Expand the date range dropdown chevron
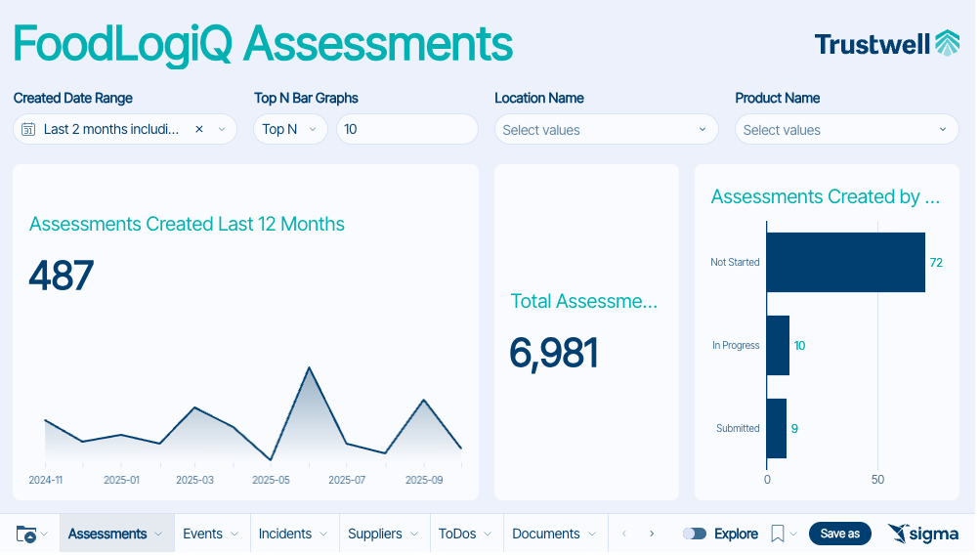The width and height of the screenshot is (980, 556). point(222,129)
